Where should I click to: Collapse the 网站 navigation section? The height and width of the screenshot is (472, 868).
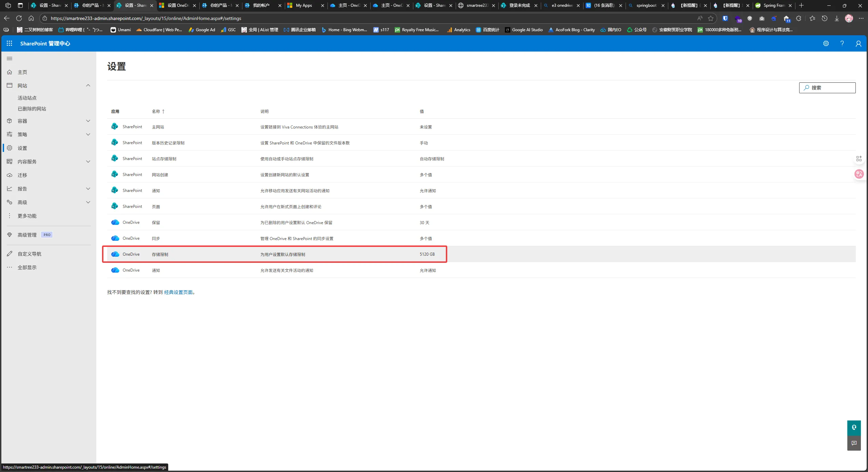pos(88,85)
